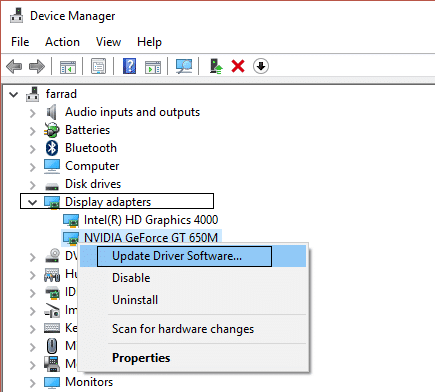Image resolution: width=435 pixels, height=392 pixels.
Task: Expand the Monitors category
Action: 32,383
